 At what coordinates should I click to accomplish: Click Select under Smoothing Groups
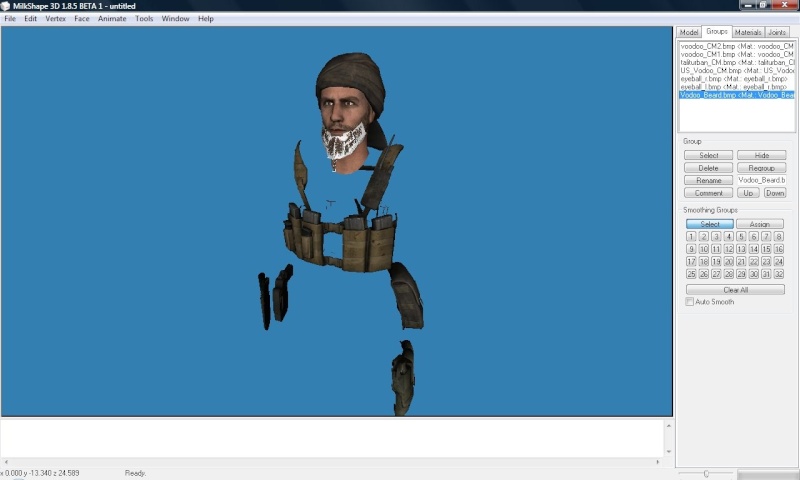710,224
